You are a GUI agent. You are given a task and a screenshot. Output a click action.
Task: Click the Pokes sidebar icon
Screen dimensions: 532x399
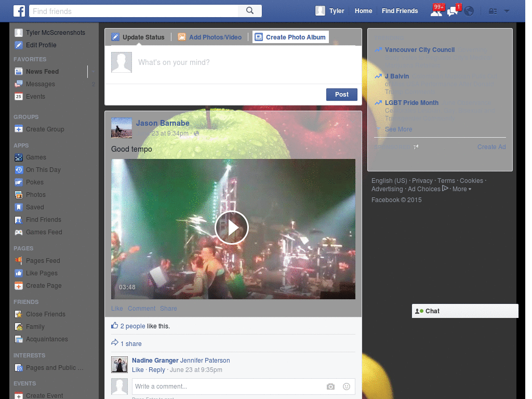pyautogui.click(x=19, y=182)
